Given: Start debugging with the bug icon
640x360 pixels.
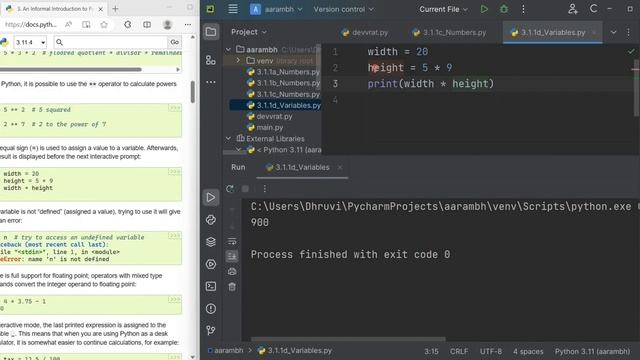Looking at the screenshot, I should point(504,9).
